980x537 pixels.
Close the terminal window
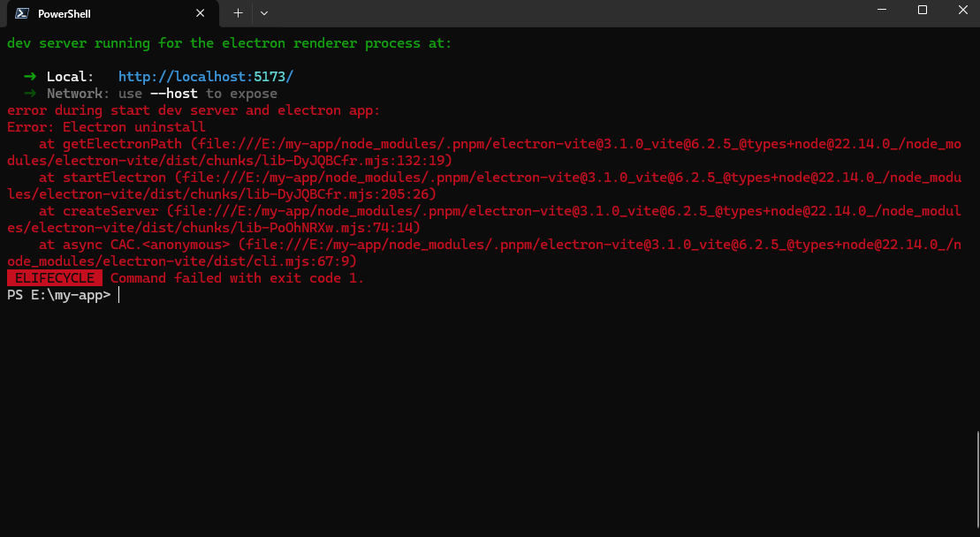[x=962, y=10]
